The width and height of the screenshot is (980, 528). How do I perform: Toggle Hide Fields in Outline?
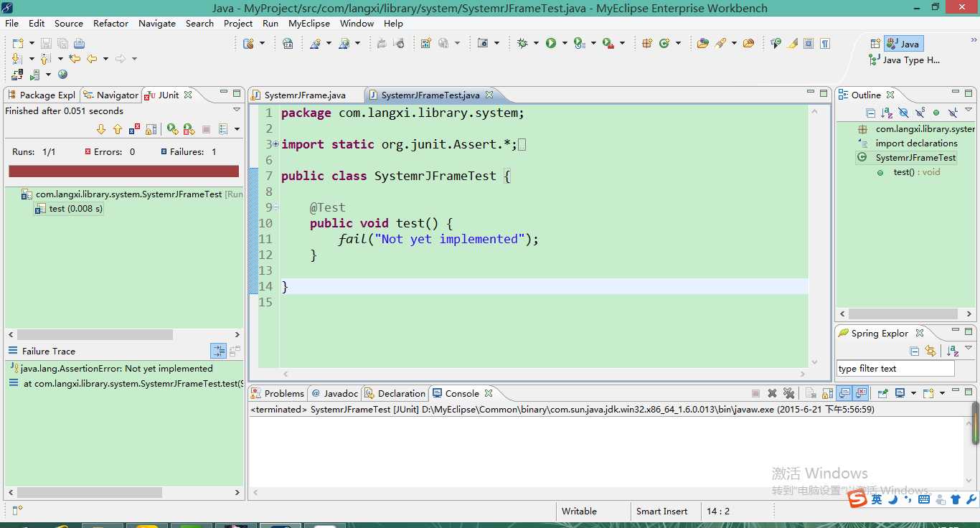point(903,113)
